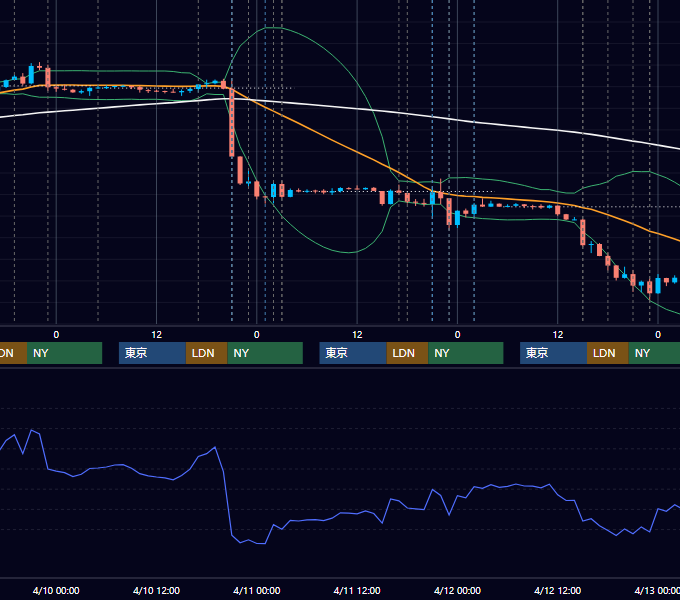Click the NY session block spanning 4/11 00:00
This screenshot has height=600, width=680.
tap(265, 353)
